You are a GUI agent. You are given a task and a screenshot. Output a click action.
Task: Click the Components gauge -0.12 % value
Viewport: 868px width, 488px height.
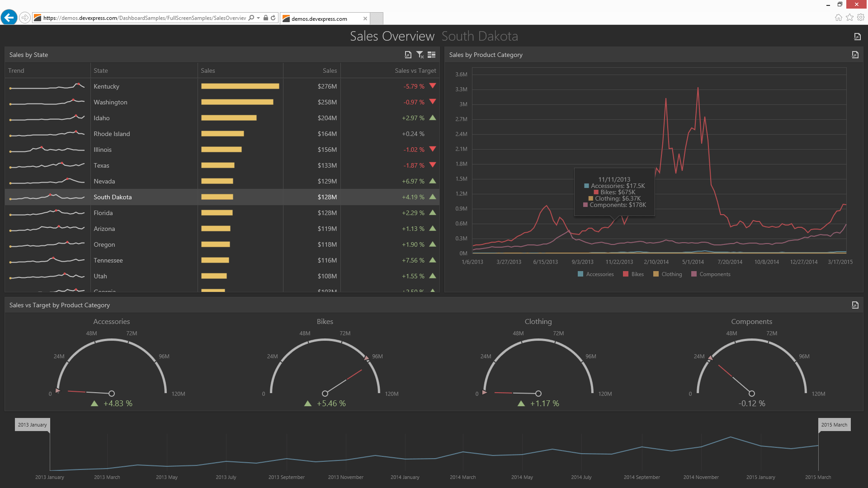pos(752,404)
